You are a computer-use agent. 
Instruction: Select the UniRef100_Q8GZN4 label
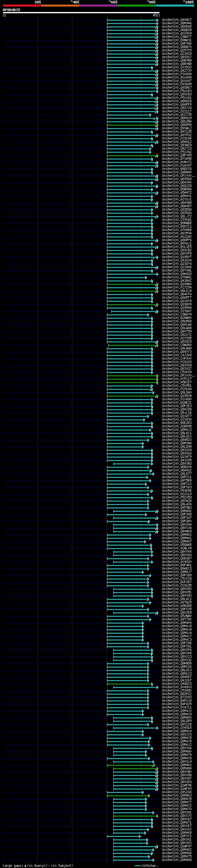click(176, 121)
